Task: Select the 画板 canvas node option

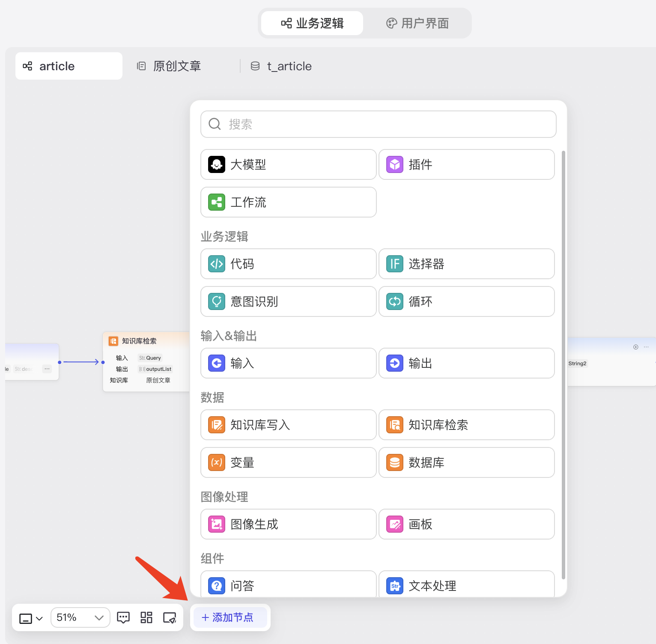Action: point(466,524)
